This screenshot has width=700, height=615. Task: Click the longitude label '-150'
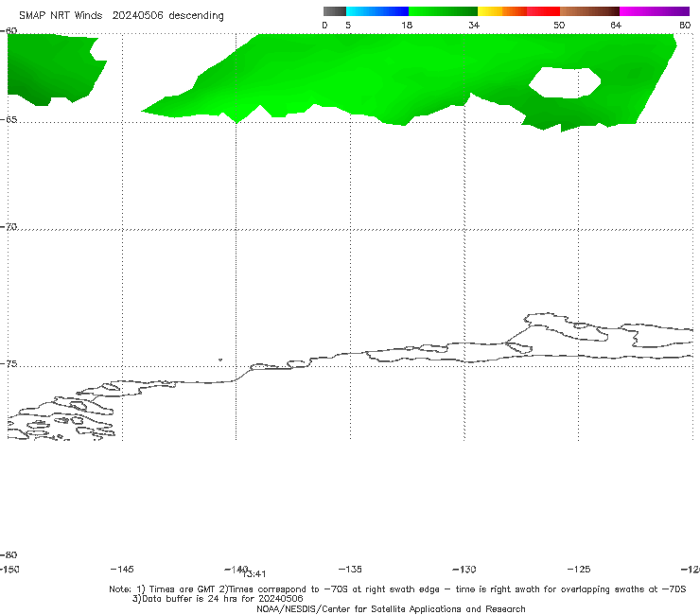click(x=9, y=569)
